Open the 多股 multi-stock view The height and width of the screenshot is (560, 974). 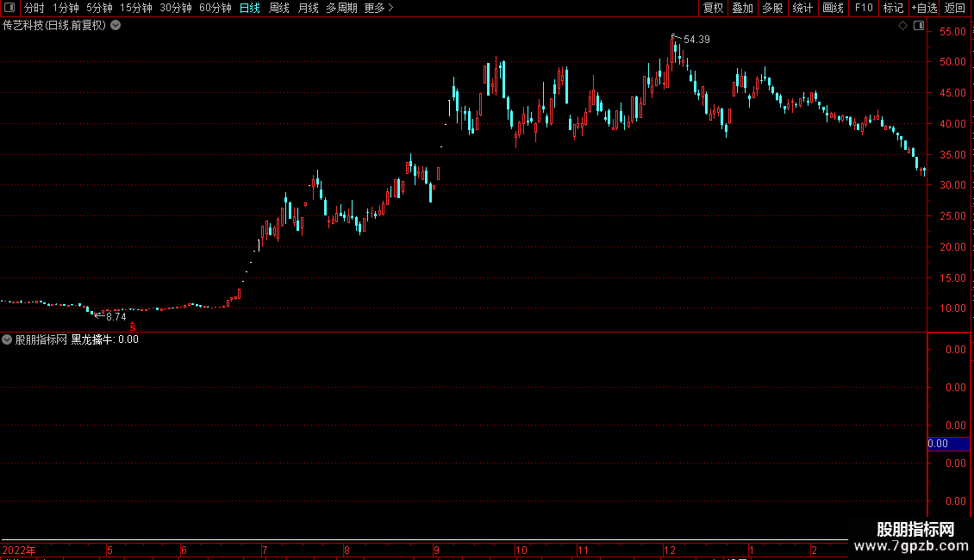pos(772,8)
